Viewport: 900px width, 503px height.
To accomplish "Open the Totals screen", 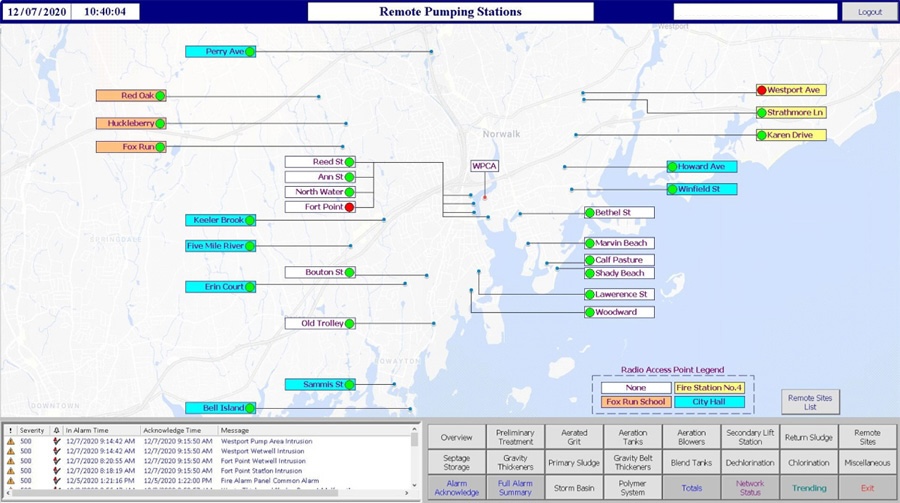I will tap(691, 488).
